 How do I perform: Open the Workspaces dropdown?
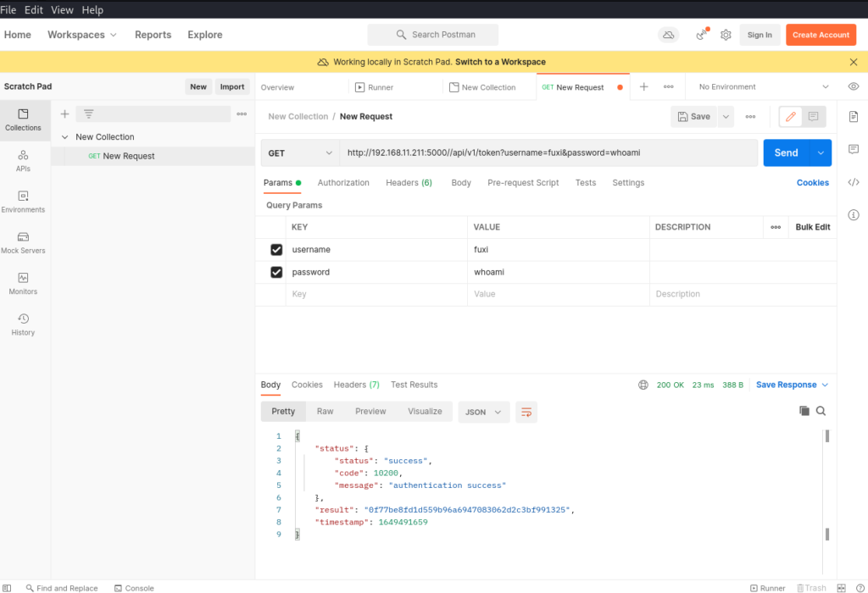[x=82, y=35]
